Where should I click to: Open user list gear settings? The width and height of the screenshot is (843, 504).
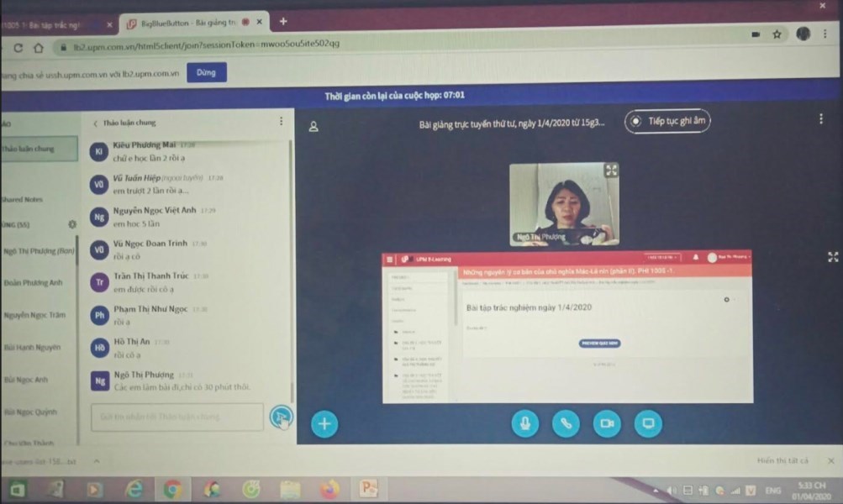pyautogui.click(x=71, y=224)
